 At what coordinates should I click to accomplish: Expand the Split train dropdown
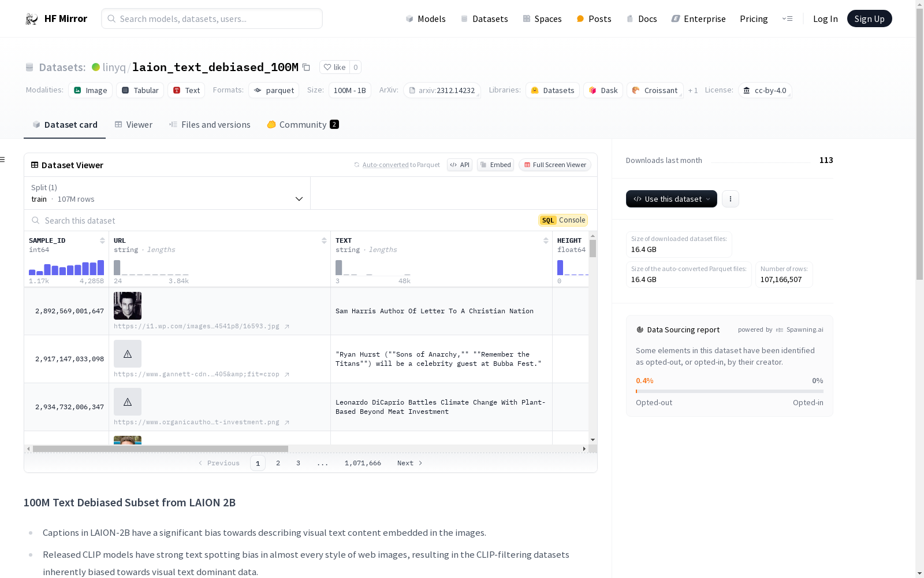coord(167,193)
